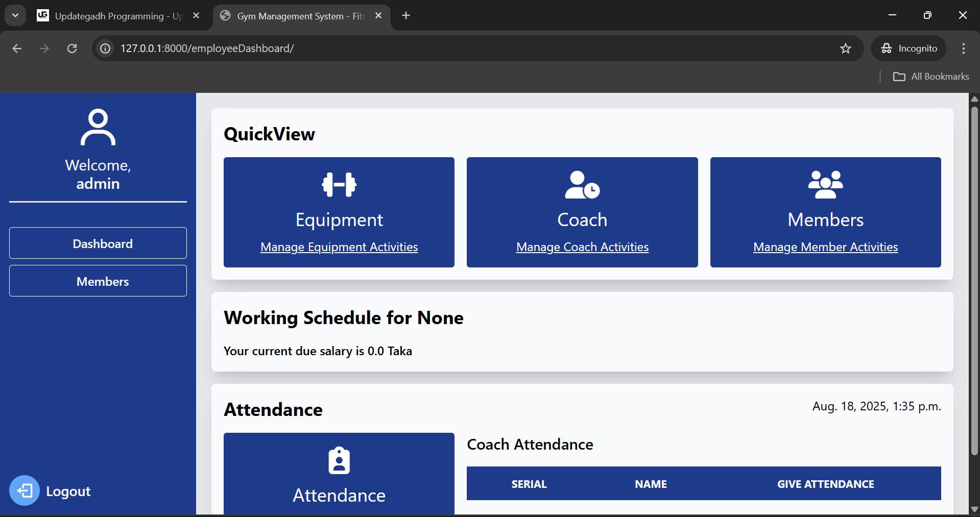980x517 pixels.
Task: Click the Equipment dumbbell icon
Action: pyautogui.click(x=339, y=185)
